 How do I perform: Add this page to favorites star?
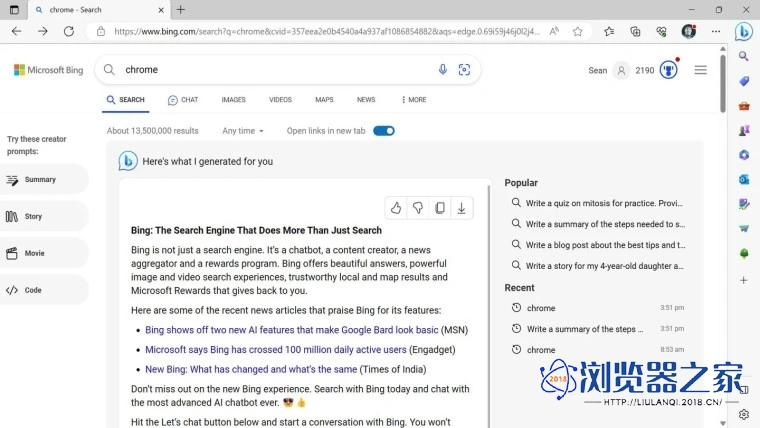(x=577, y=32)
